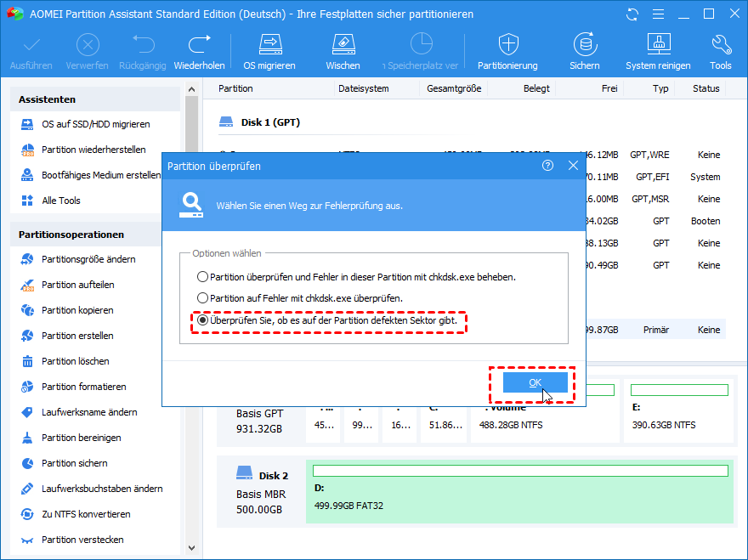
Task: Select the Primär partition row
Action: (x=655, y=330)
